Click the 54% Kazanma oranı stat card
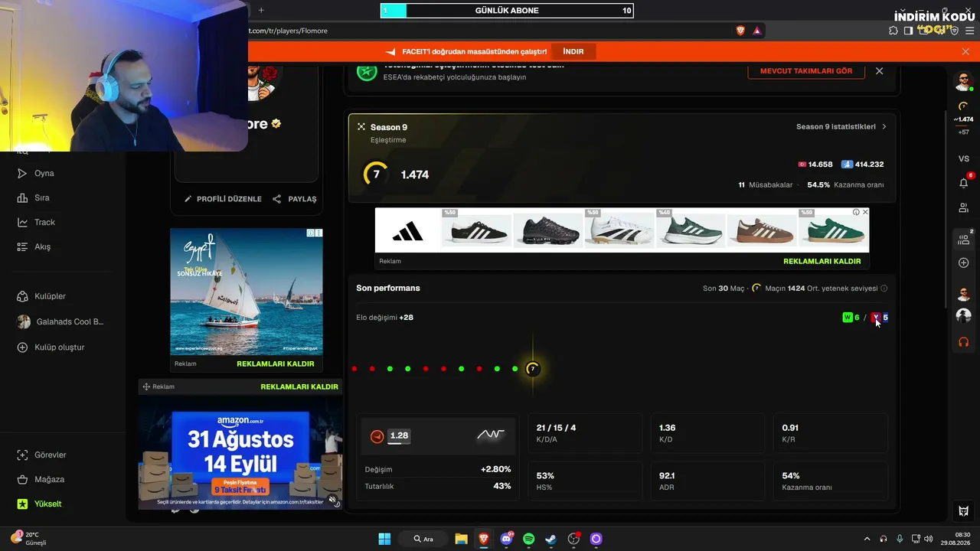 coord(831,481)
